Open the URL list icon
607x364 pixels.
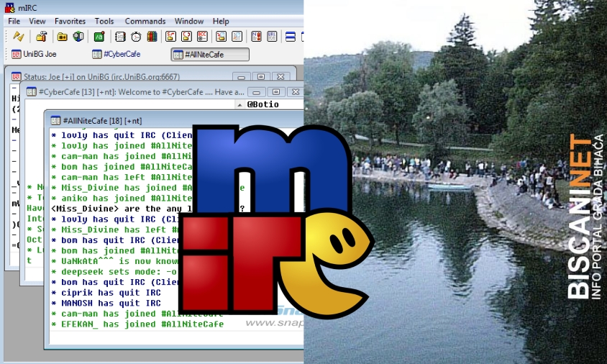pos(272,37)
